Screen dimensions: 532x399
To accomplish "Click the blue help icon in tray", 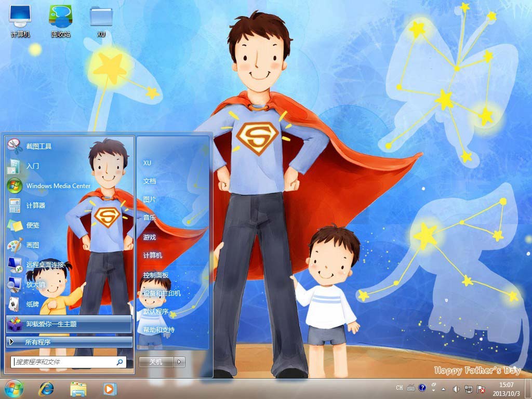I will [x=422, y=388].
